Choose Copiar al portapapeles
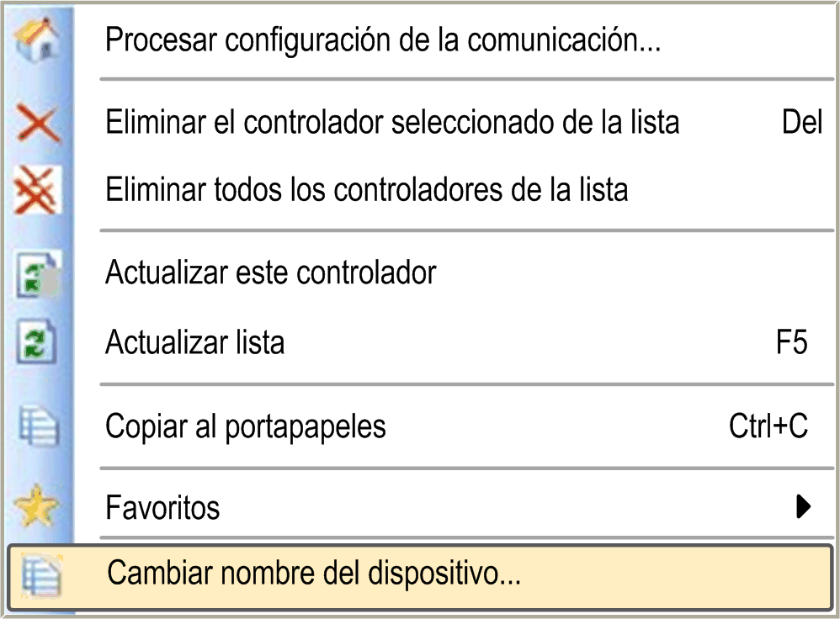840x619 pixels. pyautogui.click(x=246, y=426)
